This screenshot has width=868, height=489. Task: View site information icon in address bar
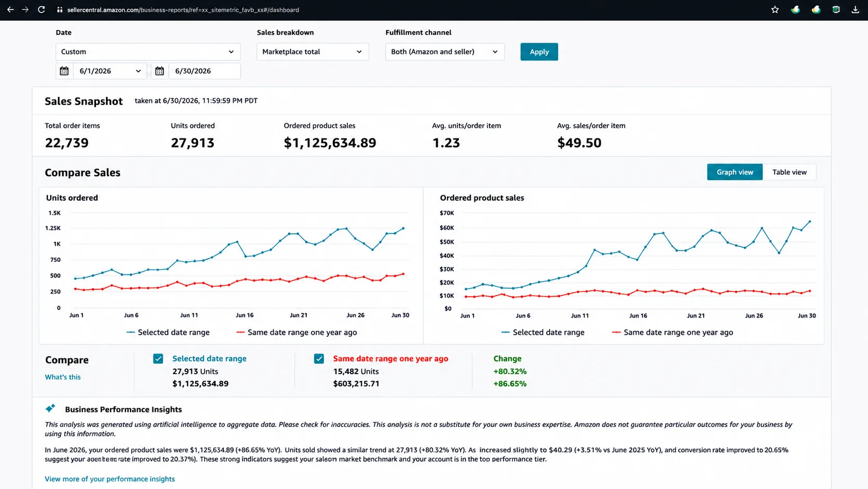click(60, 10)
